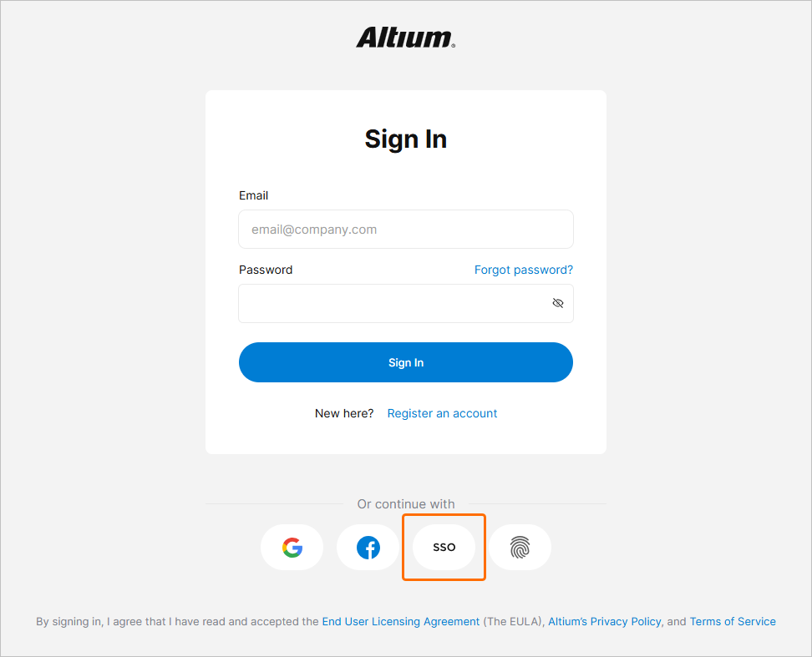Continue with Facebook sign-in icon
Image resolution: width=812 pixels, height=657 pixels.
(x=368, y=548)
